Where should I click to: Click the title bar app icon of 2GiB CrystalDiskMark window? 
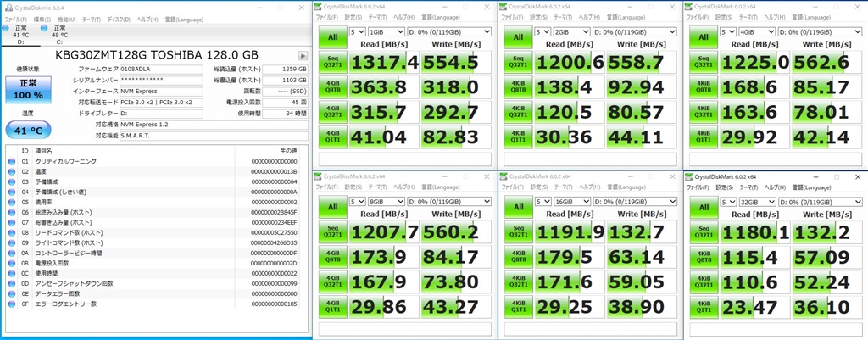click(x=504, y=7)
